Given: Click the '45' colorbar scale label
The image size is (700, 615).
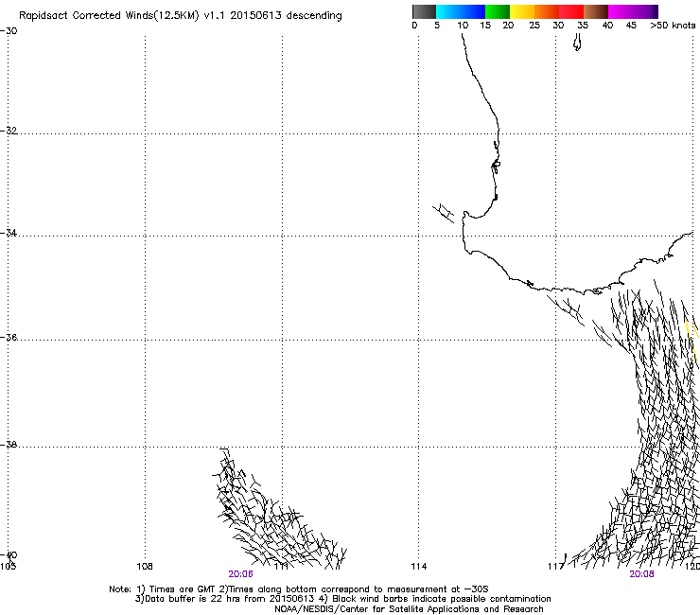Looking at the screenshot, I should [x=631, y=26].
